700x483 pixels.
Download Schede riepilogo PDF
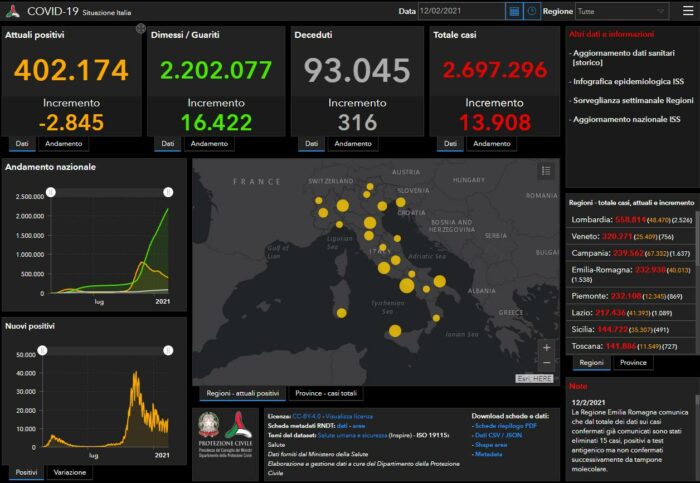pyautogui.click(x=505, y=426)
